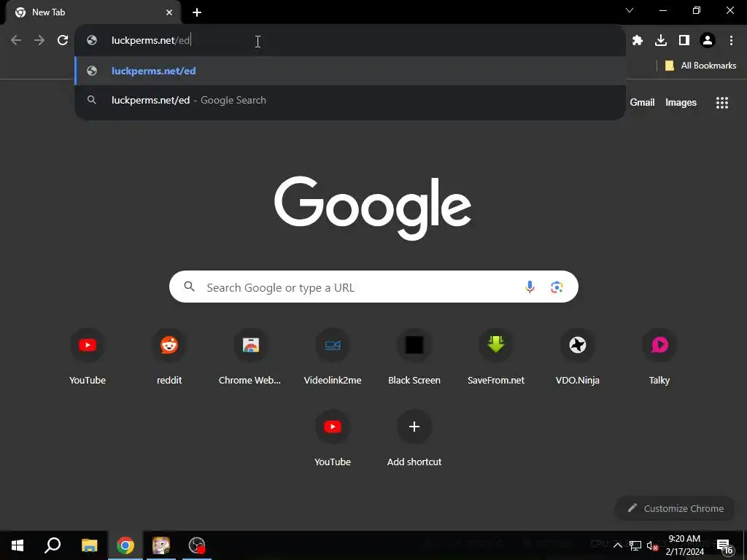The height and width of the screenshot is (560, 747).
Task: Open the profile avatar icon
Action: [x=708, y=41]
